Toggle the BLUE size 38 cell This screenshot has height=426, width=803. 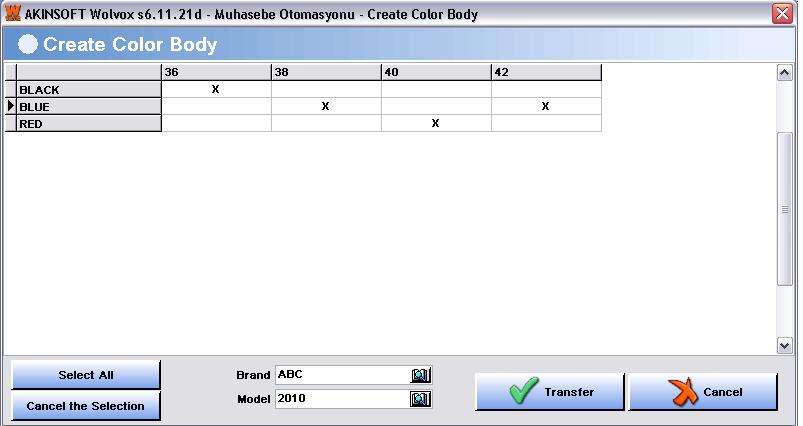(x=326, y=106)
